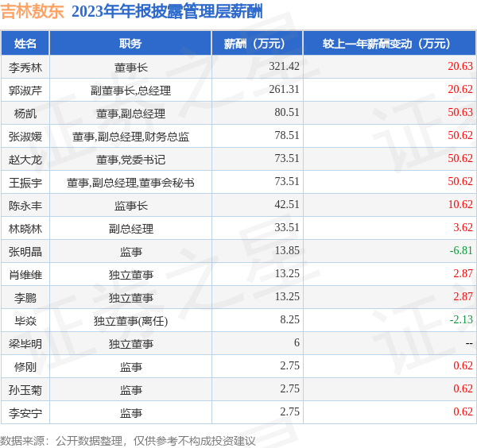Click the name 李安宁

tap(25, 413)
